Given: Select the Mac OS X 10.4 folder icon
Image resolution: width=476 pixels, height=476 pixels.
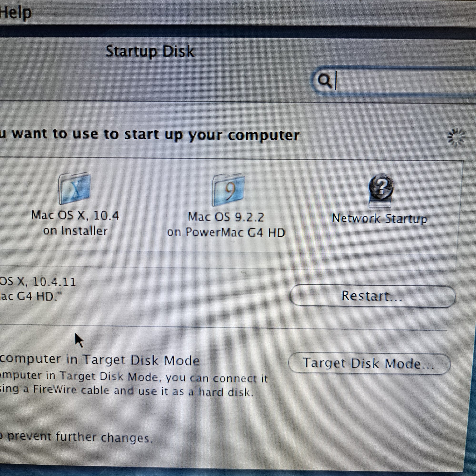Looking at the screenshot, I should 74,188.
